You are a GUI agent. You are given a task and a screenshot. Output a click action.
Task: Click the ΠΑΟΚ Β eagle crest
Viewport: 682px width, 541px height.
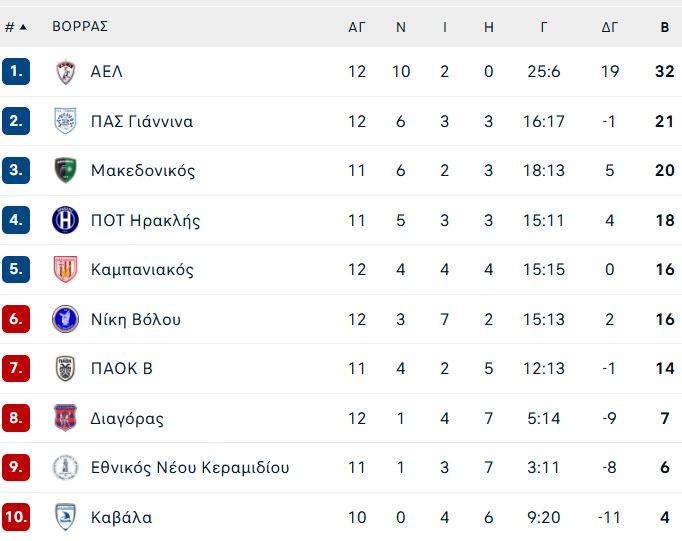pos(65,368)
